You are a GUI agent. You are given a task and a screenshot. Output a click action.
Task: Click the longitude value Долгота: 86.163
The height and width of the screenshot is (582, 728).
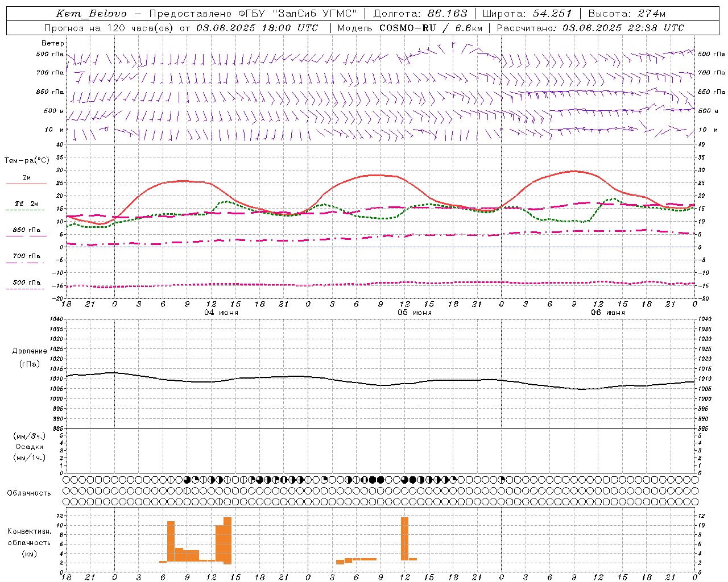420,14
